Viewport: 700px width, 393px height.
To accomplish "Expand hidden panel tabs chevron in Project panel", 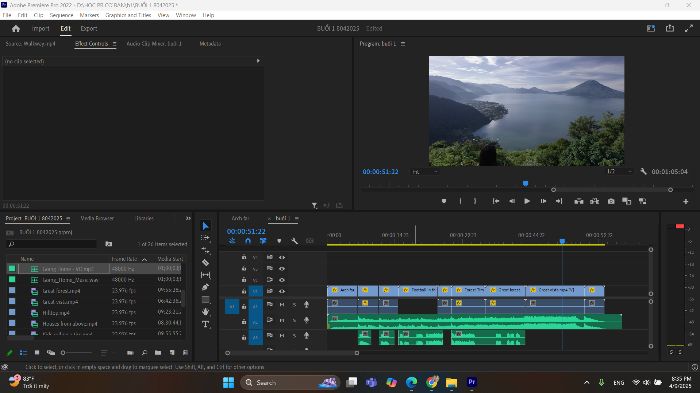I will point(188,218).
